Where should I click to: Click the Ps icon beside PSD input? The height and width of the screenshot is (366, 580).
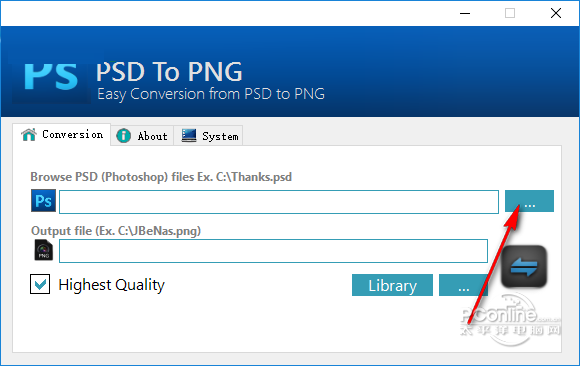(43, 201)
